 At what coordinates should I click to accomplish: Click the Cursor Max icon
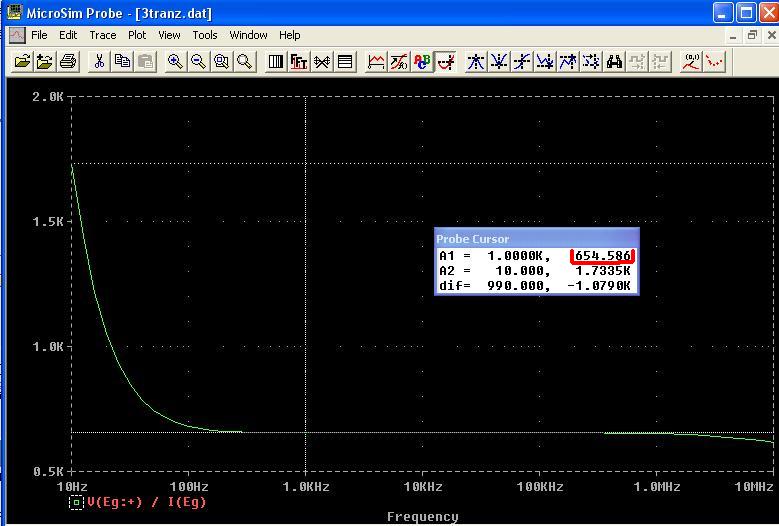568,62
